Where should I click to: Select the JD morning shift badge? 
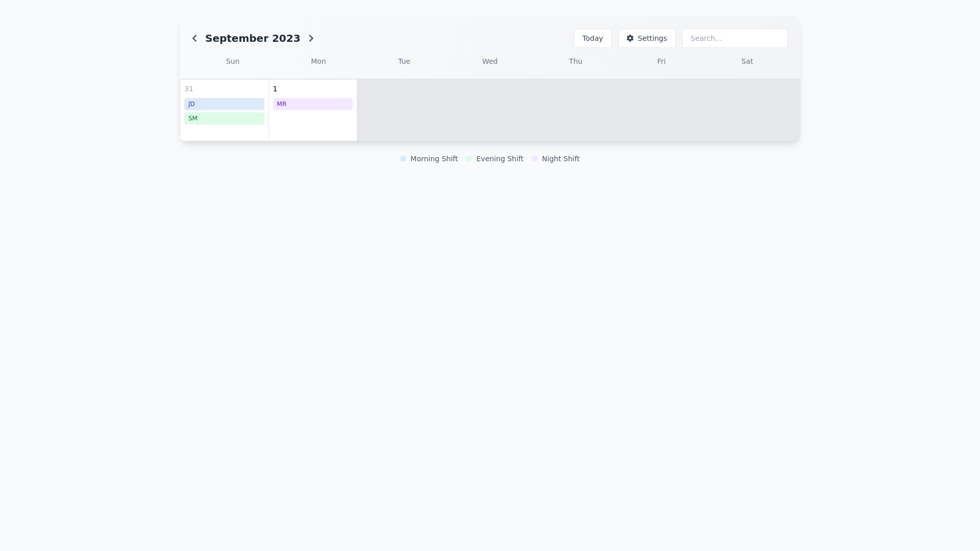coord(224,104)
